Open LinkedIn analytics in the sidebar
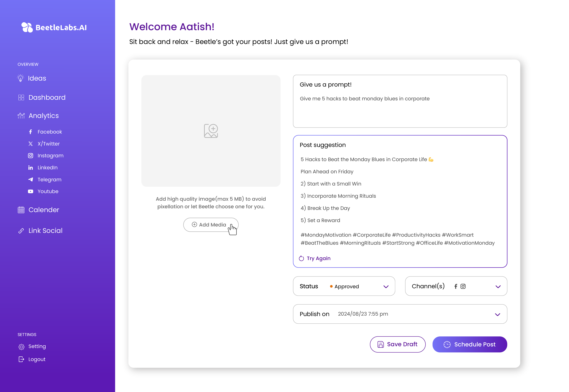569x392 pixels. (x=47, y=168)
